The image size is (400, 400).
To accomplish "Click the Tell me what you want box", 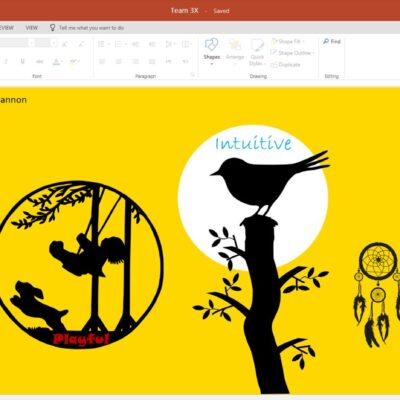I will pyautogui.click(x=91, y=28).
